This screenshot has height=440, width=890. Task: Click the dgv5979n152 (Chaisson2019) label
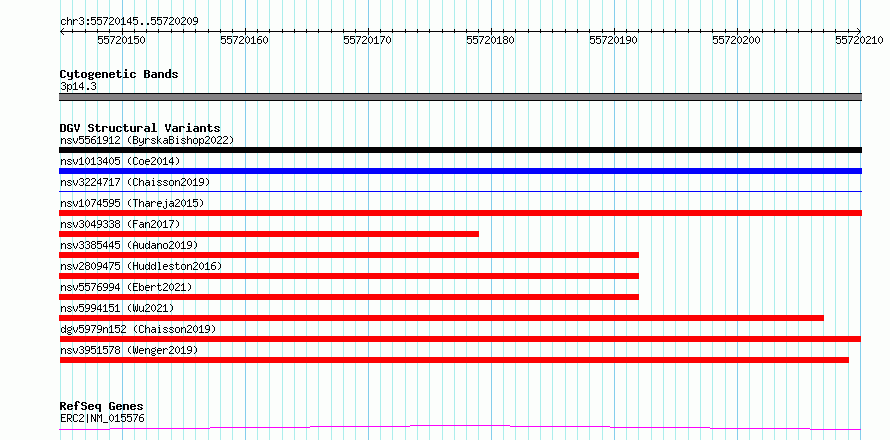click(x=138, y=329)
